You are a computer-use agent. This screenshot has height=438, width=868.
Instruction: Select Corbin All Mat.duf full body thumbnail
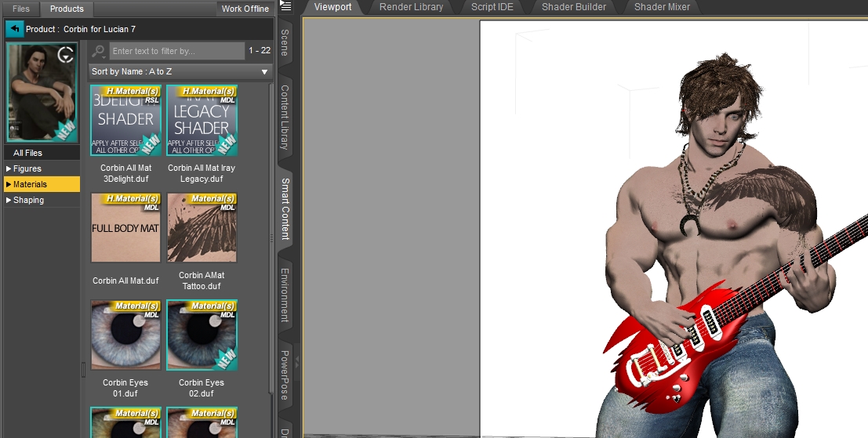point(125,227)
